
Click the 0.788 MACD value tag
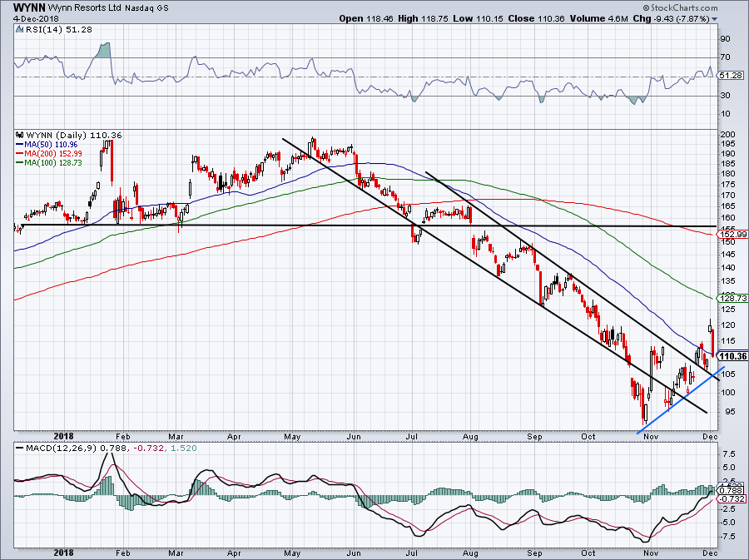coord(731,490)
